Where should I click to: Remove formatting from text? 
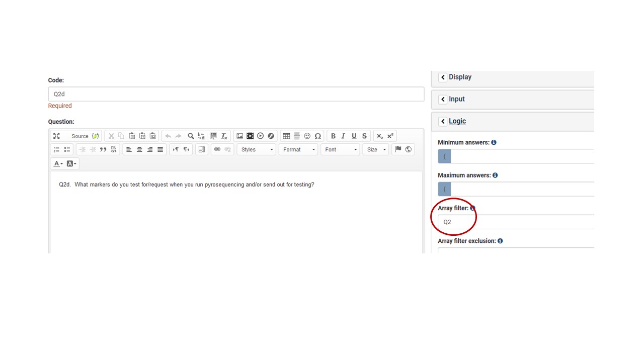tap(224, 136)
